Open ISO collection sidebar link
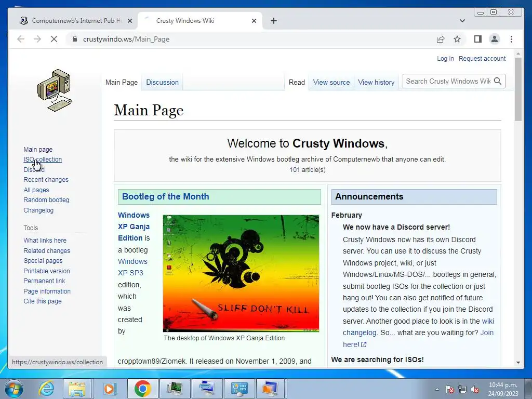 pos(43,159)
